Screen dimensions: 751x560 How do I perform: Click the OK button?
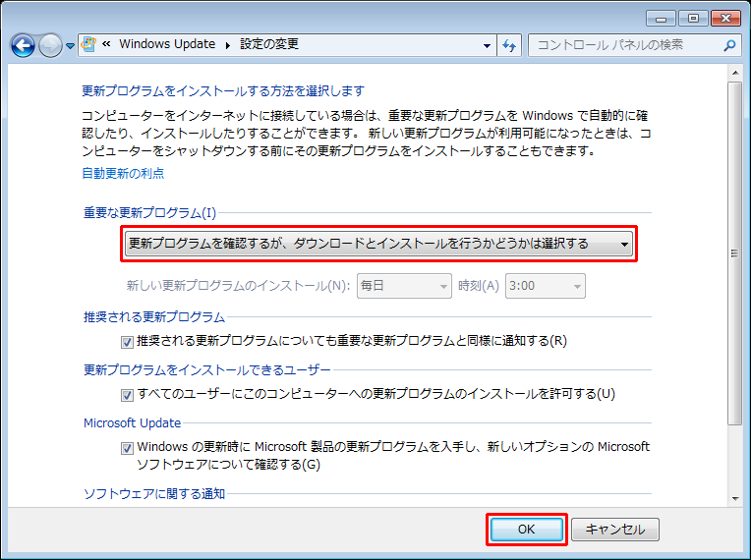[x=526, y=530]
